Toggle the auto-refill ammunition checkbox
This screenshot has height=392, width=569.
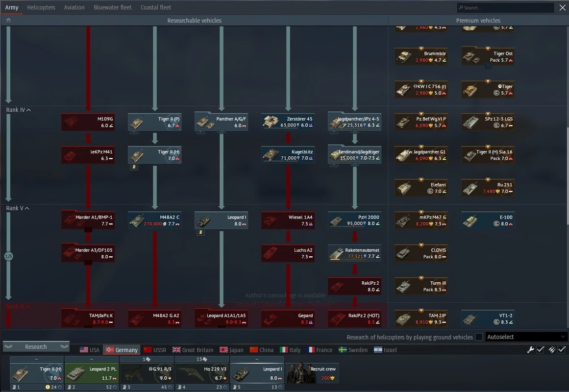point(562,349)
